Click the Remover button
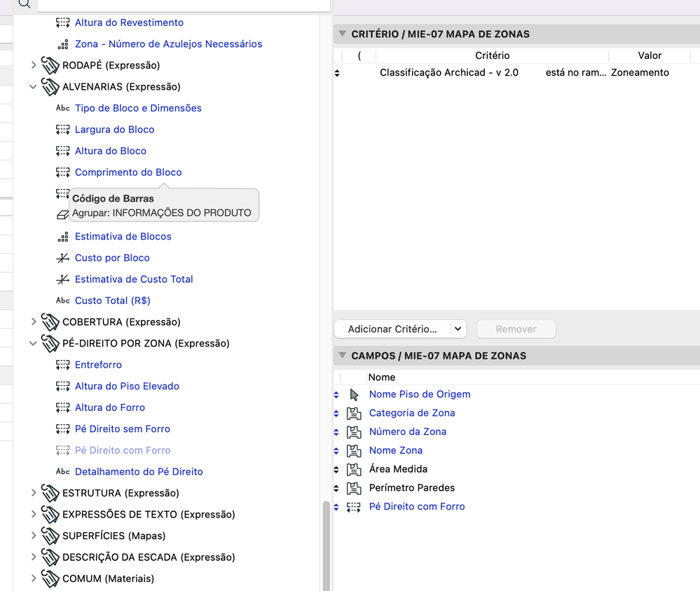Screen dimensions: 700x591 pyautogui.click(x=516, y=329)
